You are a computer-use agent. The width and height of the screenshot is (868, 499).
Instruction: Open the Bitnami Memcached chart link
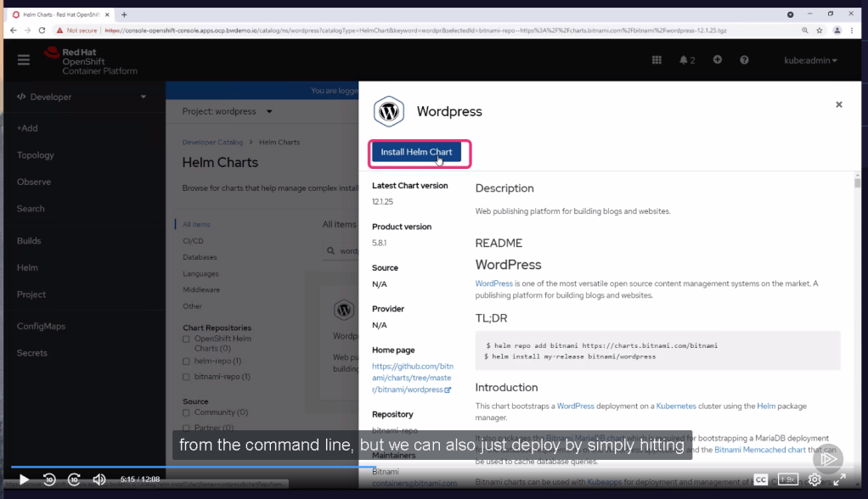click(x=760, y=450)
